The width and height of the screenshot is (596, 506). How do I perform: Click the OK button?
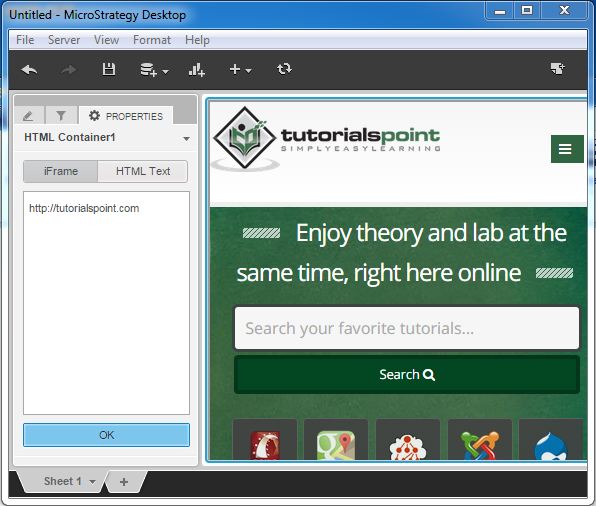point(106,435)
